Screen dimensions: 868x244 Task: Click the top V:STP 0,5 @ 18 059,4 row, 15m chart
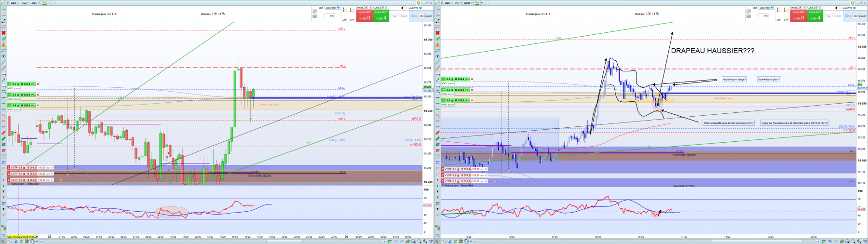pyautogui.click(x=30, y=168)
